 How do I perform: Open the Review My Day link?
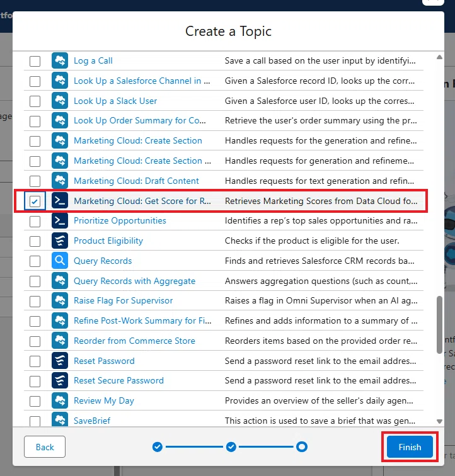103,400
